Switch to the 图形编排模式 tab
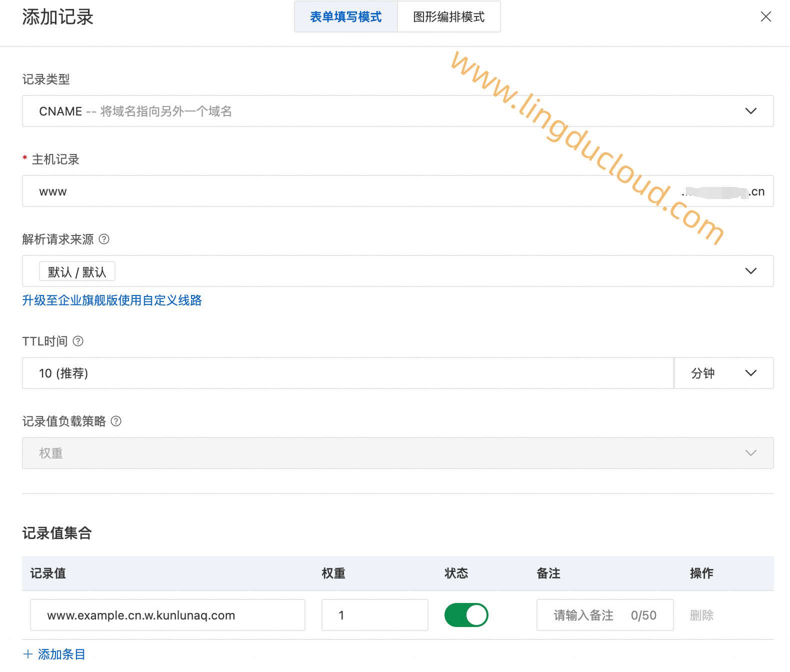 pyautogui.click(x=449, y=16)
